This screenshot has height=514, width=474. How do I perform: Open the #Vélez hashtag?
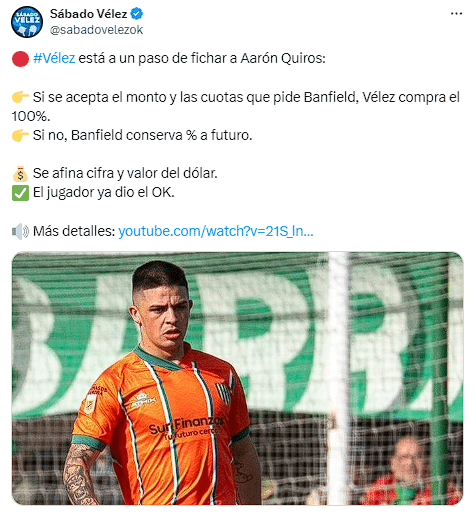(54, 58)
